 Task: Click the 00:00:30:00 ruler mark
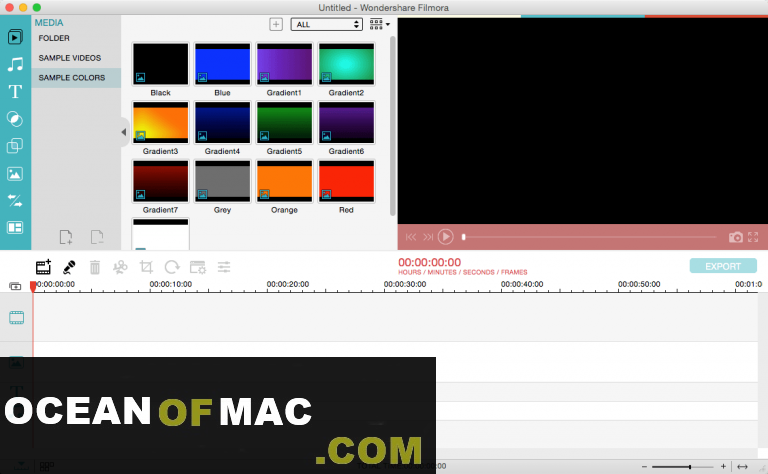(405, 284)
